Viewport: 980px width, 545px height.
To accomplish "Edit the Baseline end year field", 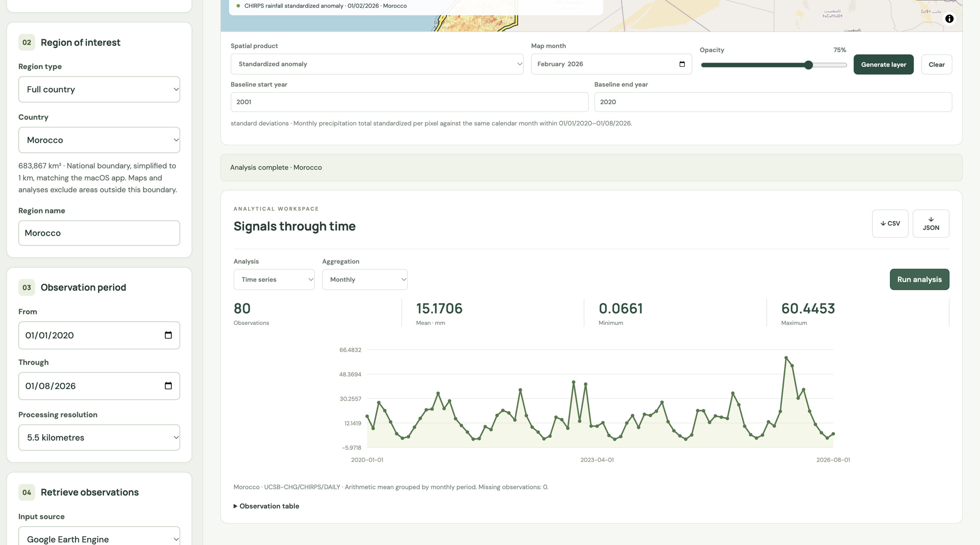I will [x=773, y=102].
